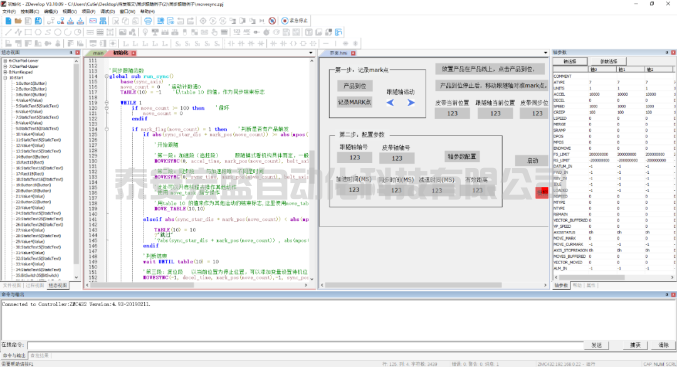This screenshot has width=678, height=369.
Task: Select the line drawing tool icon
Action: (8, 32)
